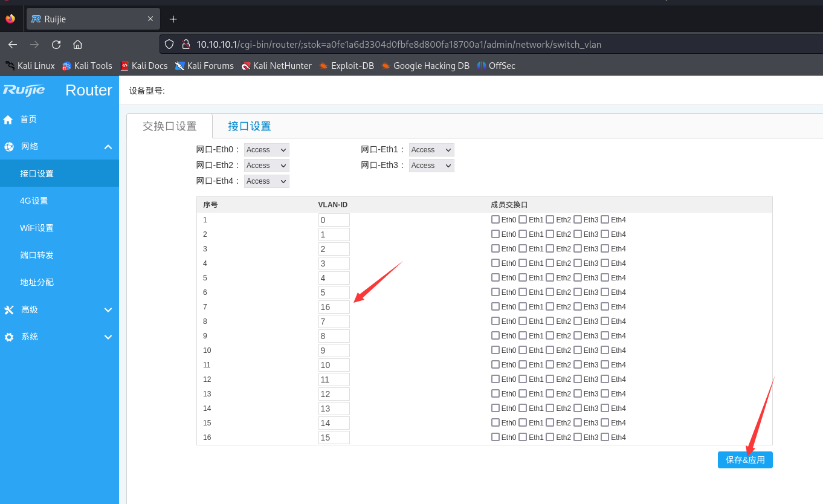Check Eth2 in table row 3
This screenshot has width=823, height=504.
click(550, 248)
